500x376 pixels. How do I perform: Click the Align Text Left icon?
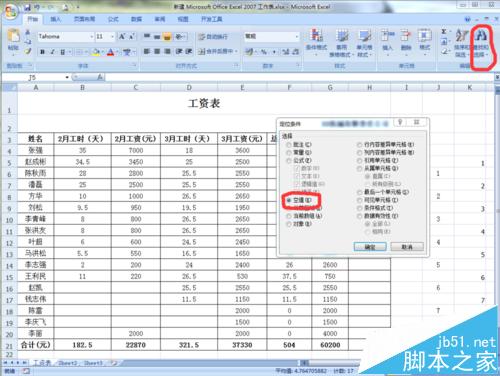[147, 51]
